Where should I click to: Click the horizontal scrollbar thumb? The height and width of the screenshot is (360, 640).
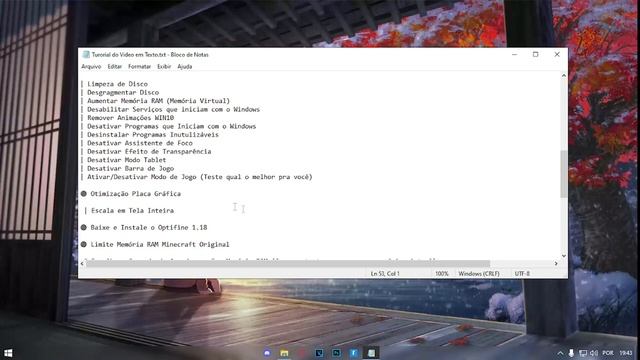288,264
